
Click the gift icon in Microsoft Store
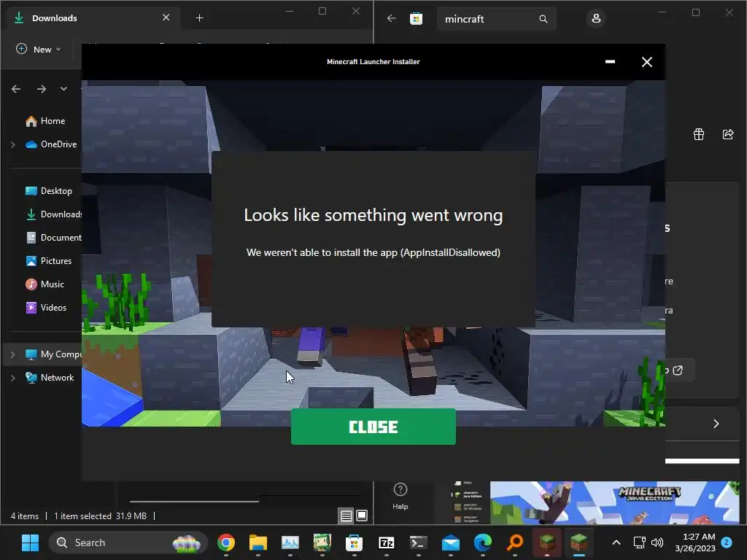click(x=698, y=134)
